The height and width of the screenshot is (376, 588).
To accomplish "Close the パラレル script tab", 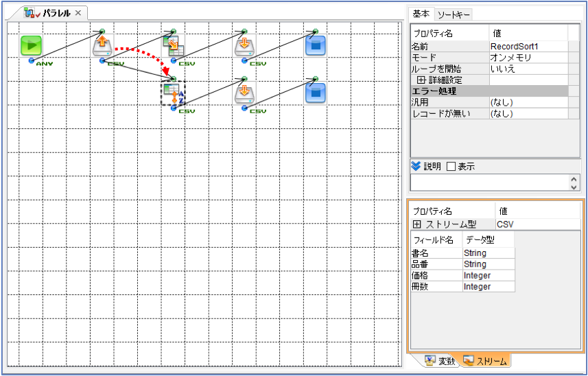I will 78,13.
